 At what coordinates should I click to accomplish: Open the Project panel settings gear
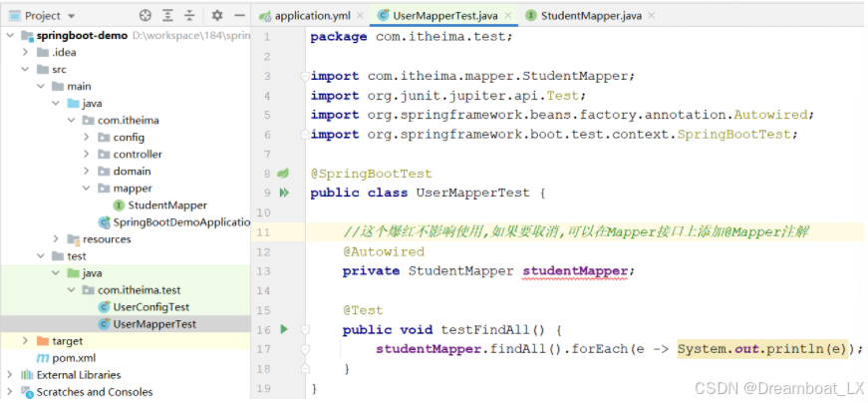[217, 16]
